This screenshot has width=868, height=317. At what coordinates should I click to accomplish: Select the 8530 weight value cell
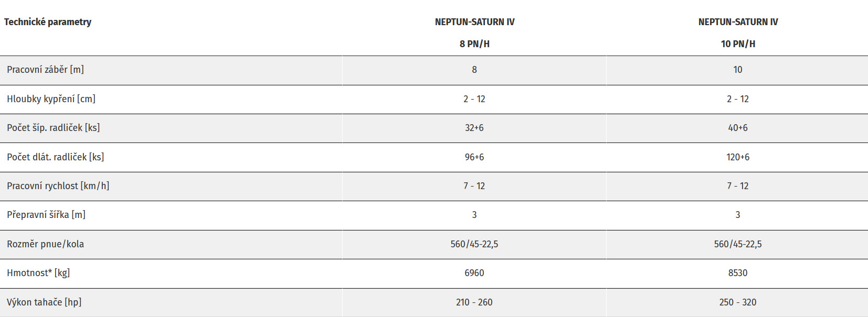[738, 273]
